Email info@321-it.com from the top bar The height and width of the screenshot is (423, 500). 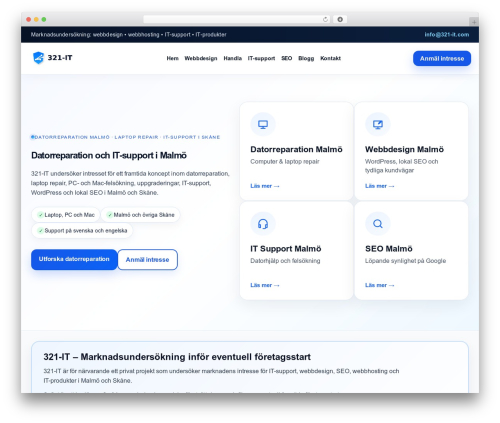click(446, 35)
